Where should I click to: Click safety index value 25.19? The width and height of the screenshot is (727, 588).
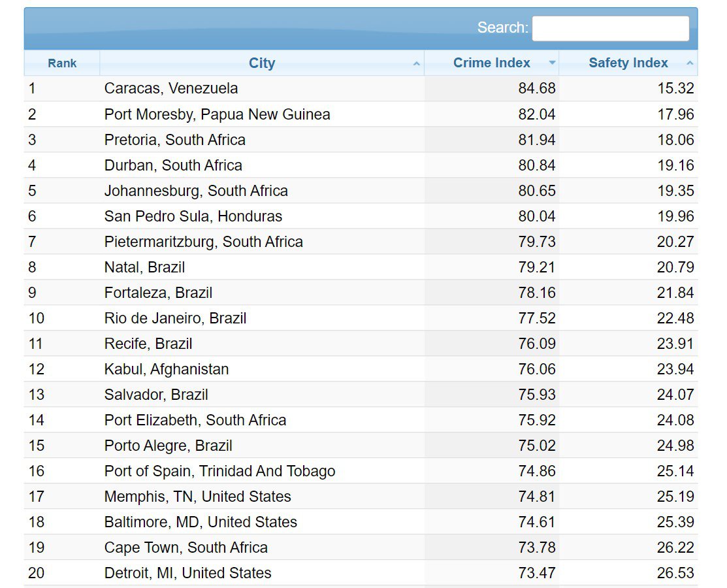[675, 497]
